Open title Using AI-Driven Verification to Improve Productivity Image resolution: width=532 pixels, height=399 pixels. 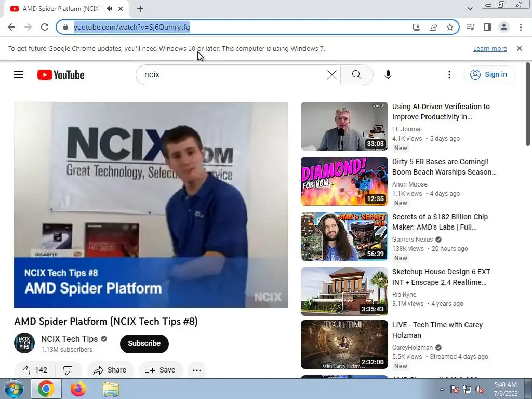pyautogui.click(x=441, y=112)
